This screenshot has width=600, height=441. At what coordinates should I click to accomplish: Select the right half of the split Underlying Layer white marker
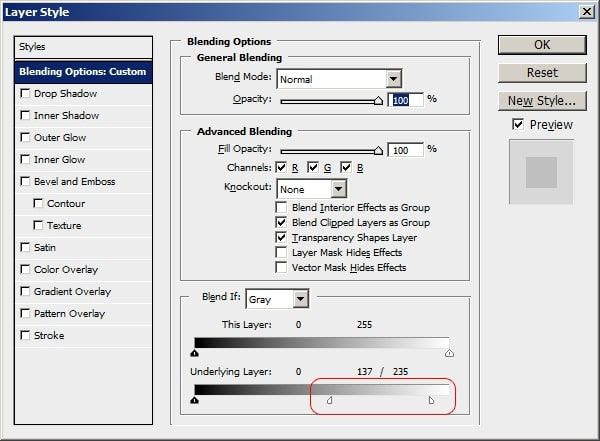(431, 400)
